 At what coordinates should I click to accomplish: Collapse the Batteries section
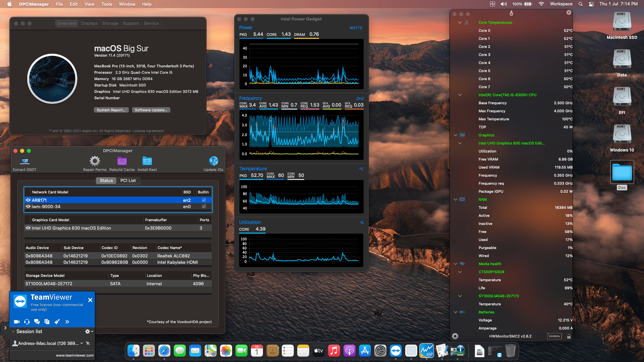455,312
